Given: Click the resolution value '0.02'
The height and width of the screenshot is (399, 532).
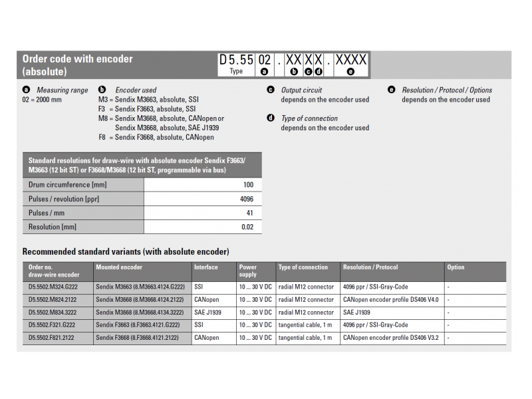Looking at the screenshot, I should point(247,227).
